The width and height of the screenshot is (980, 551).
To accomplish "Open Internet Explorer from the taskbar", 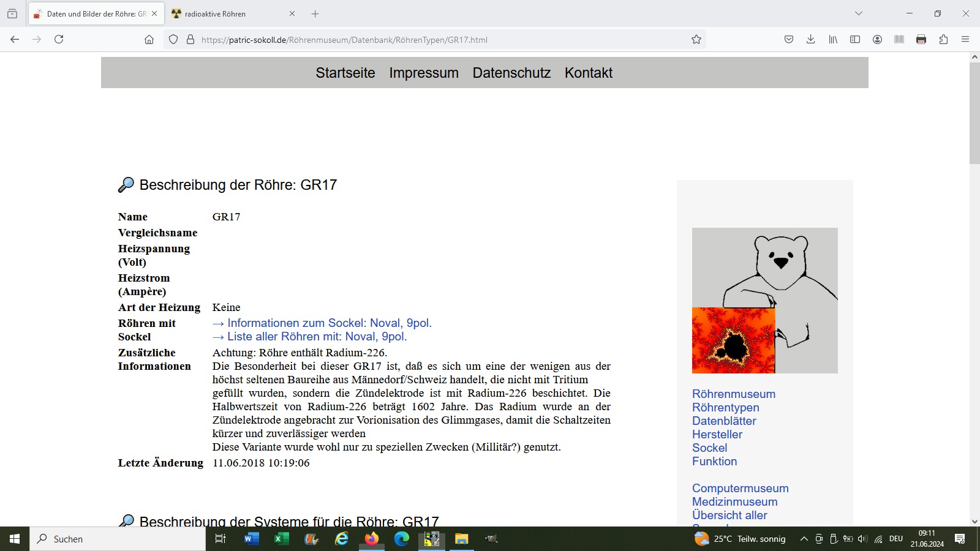I will tap(341, 539).
